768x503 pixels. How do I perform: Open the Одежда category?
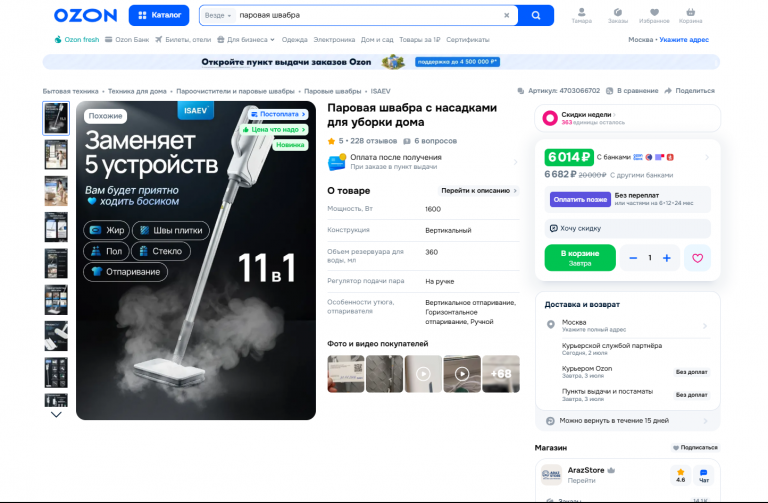(294, 40)
